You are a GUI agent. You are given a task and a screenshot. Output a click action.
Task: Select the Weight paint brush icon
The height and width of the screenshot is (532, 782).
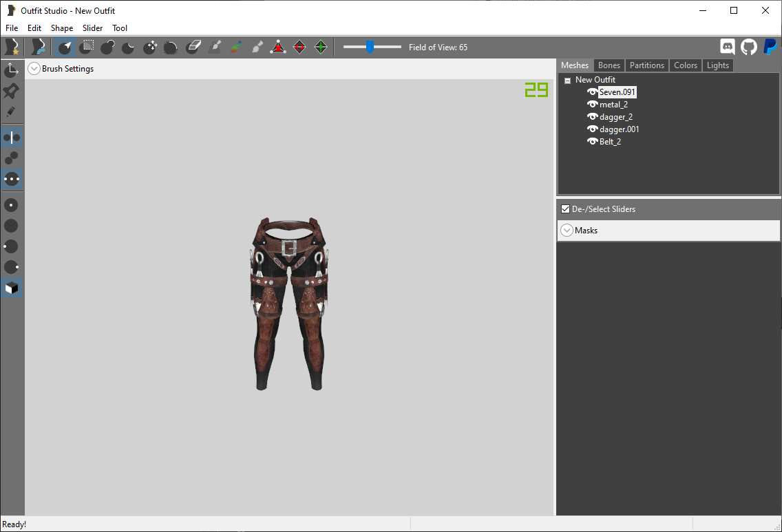pyautogui.click(x=215, y=47)
